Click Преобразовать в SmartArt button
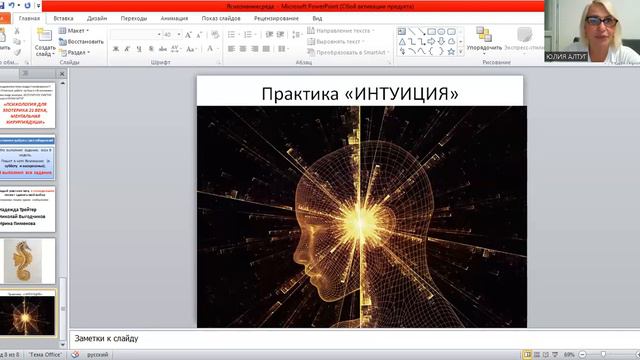The image size is (640, 360). 348,52
